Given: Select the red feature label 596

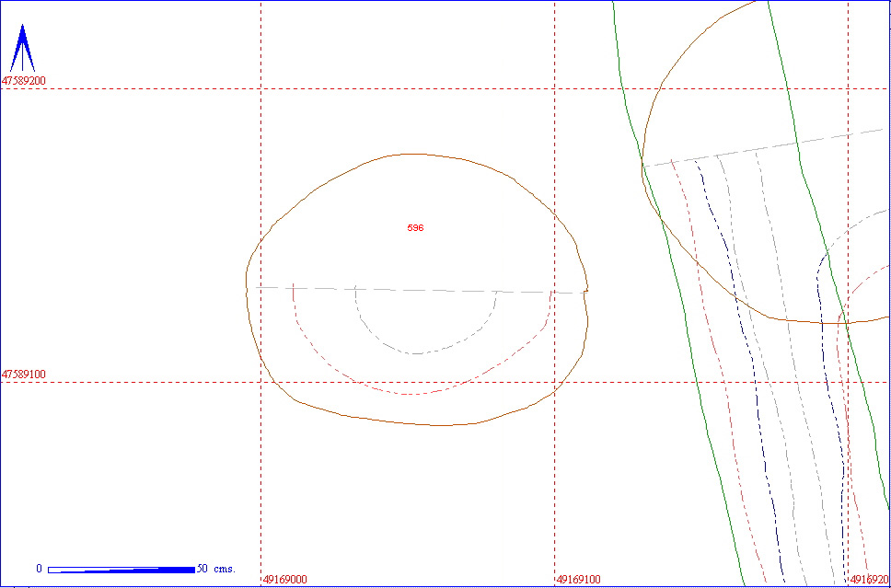Looking at the screenshot, I should (x=416, y=228).
